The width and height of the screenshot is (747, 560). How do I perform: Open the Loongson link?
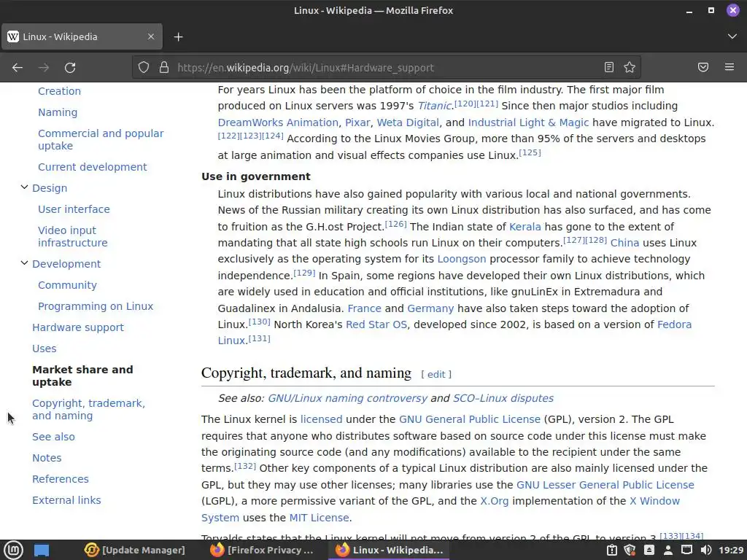[462, 259]
